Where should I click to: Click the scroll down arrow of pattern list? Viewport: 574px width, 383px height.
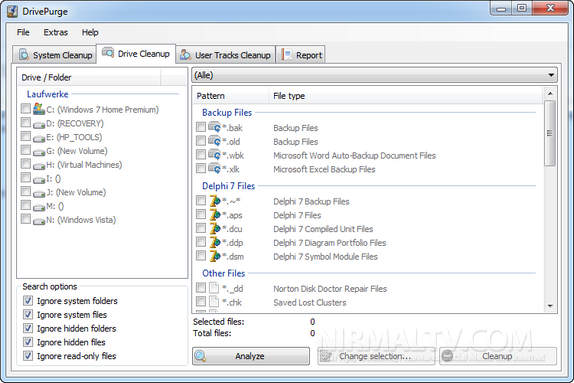pyautogui.click(x=550, y=306)
